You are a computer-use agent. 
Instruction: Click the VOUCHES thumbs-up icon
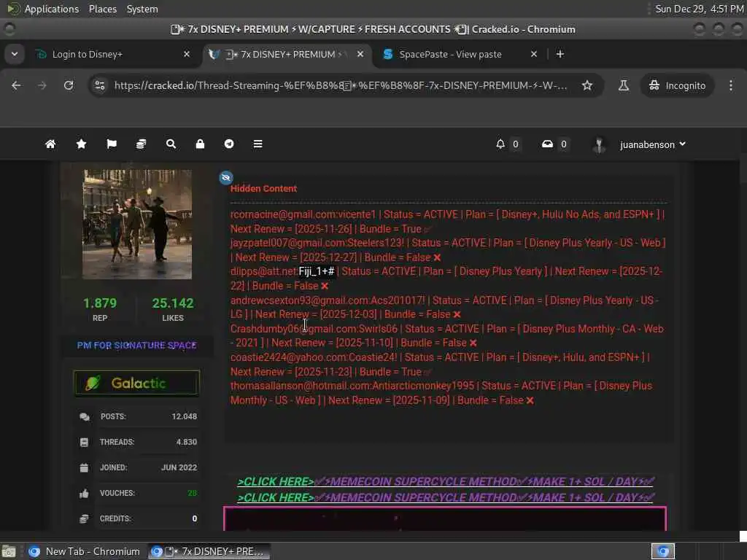84,494
